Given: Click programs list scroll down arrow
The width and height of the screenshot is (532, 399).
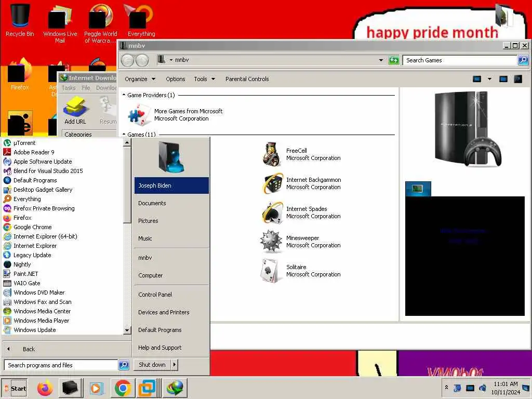Looking at the screenshot, I should [127, 330].
